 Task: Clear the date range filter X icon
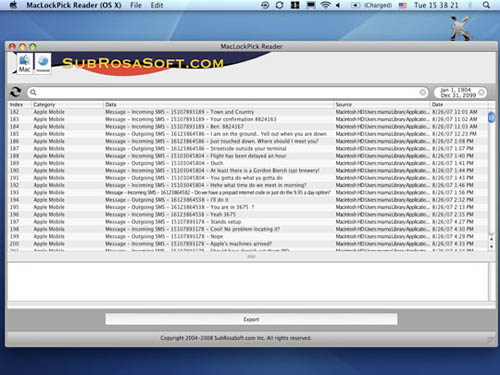pyautogui.click(x=481, y=92)
